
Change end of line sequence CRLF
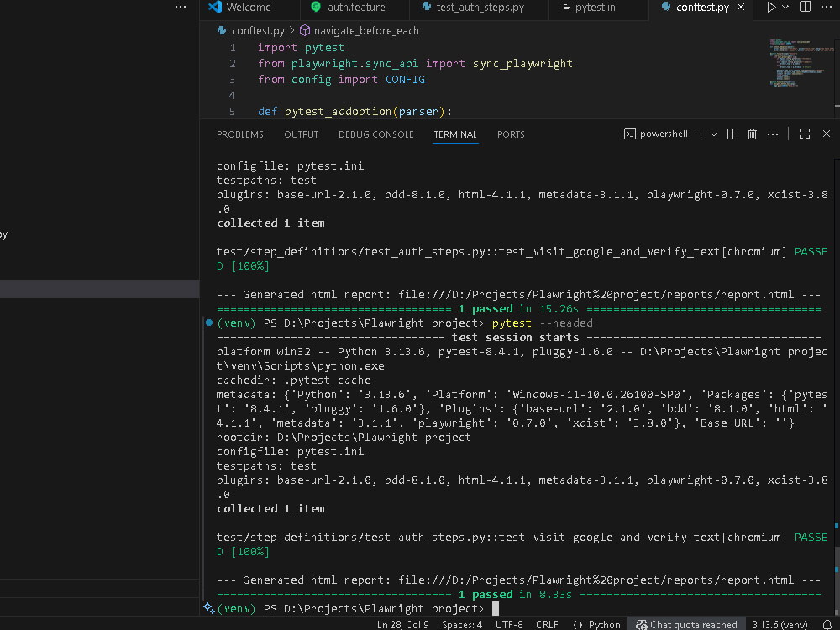(x=547, y=625)
